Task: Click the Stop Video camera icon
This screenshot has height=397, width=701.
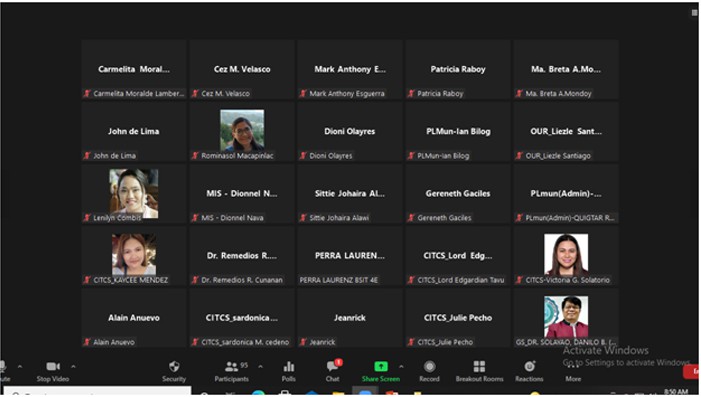Action: tap(53, 367)
